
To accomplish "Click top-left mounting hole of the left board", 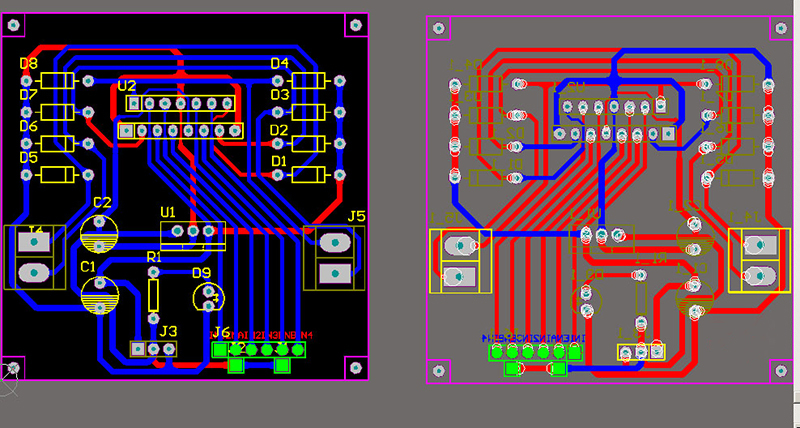I will point(14,26).
